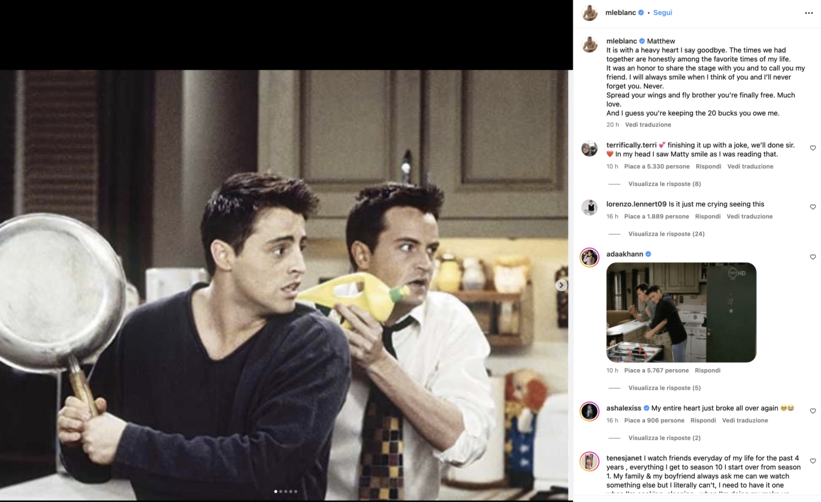Like tenesjanet's comment with heart icon
This screenshot has height=502, width=821.
coord(813,461)
